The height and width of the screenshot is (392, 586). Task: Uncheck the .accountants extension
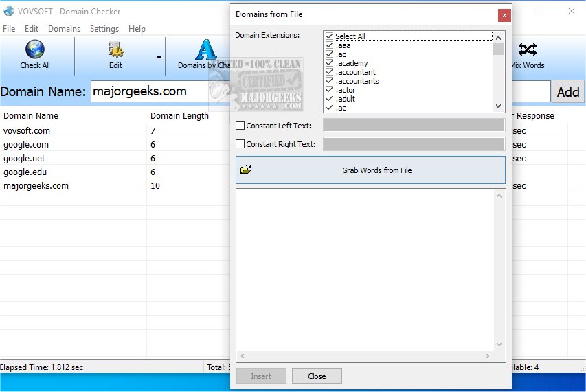[329, 81]
